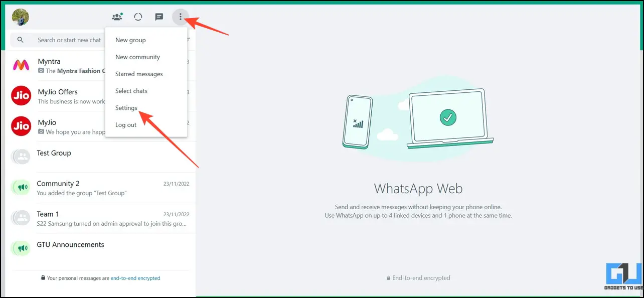Open the end-to-end encrypted link

click(135, 278)
